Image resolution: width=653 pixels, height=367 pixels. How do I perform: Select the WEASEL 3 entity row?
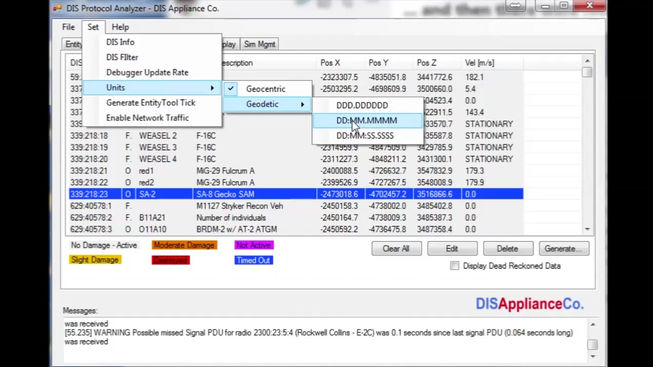coord(296,147)
